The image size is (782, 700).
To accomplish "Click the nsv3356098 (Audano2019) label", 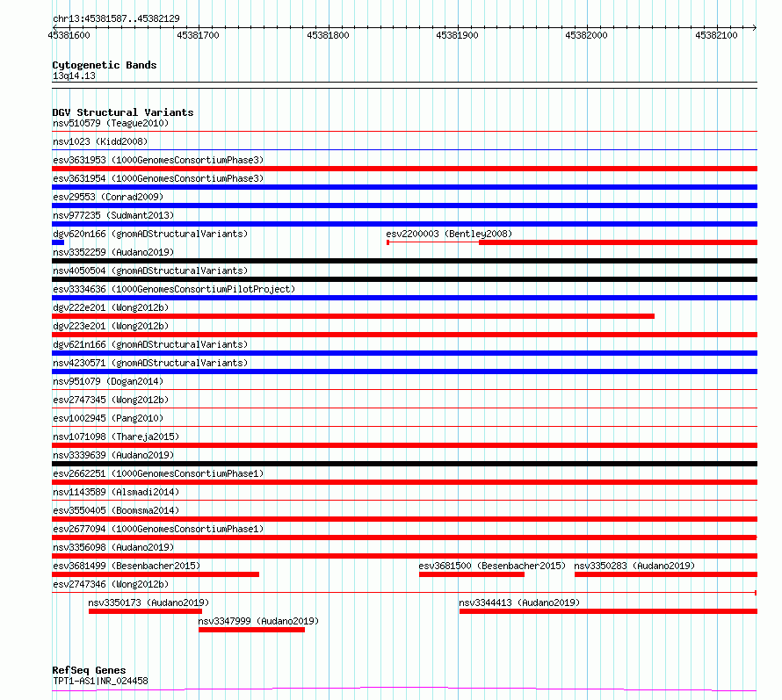I will pyautogui.click(x=113, y=547).
